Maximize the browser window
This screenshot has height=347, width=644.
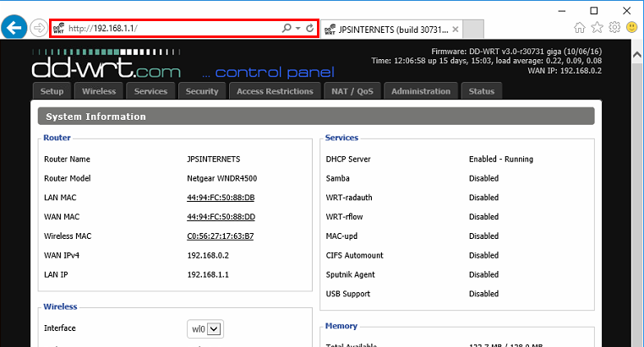(x=594, y=11)
